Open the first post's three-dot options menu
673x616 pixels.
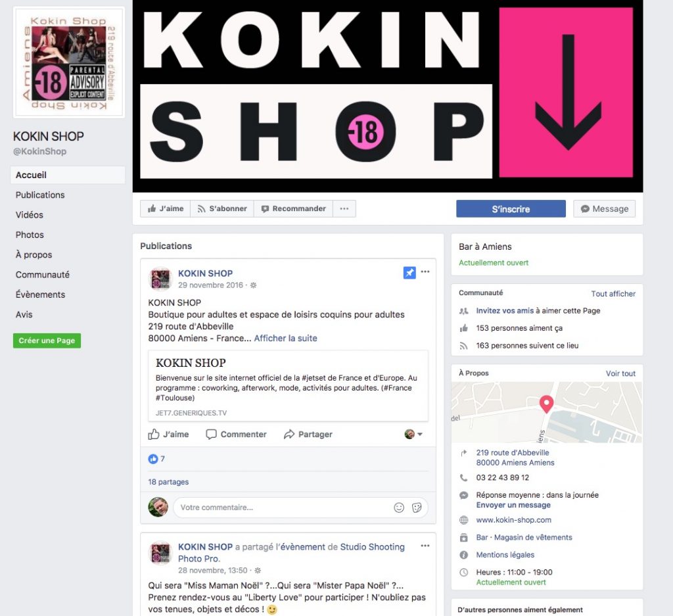click(x=425, y=272)
